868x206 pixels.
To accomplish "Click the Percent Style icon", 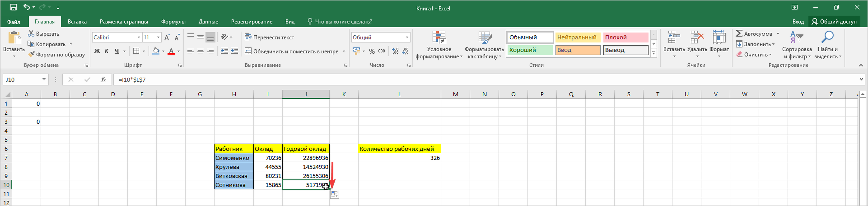I will (372, 51).
